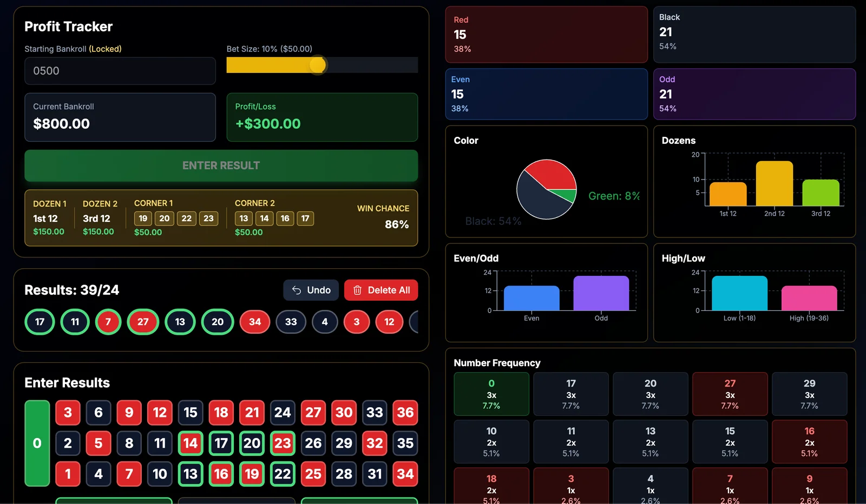Pick number 25 in Enter Results grid
Viewport: 866px width, 504px height.
point(313,474)
